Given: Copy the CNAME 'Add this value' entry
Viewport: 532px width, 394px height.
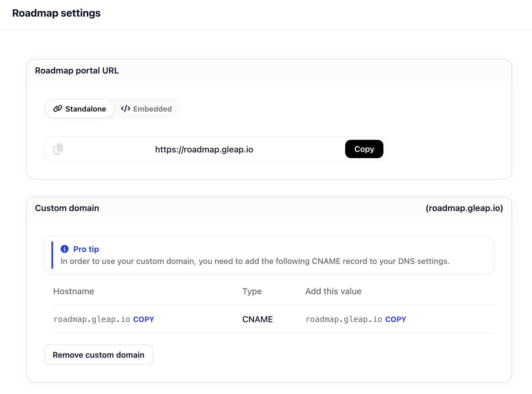Looking at the screenshot, I should click(395, 319).
